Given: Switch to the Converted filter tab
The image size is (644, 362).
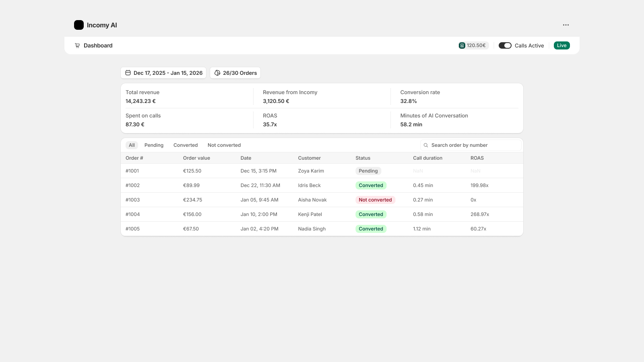Looking at the screenshot, I should click(186, 145).
